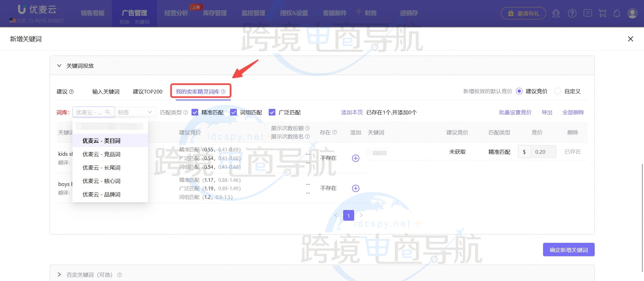Open 库存管理 in top navigation
644x281 pixels.
(x=215, y=13)
